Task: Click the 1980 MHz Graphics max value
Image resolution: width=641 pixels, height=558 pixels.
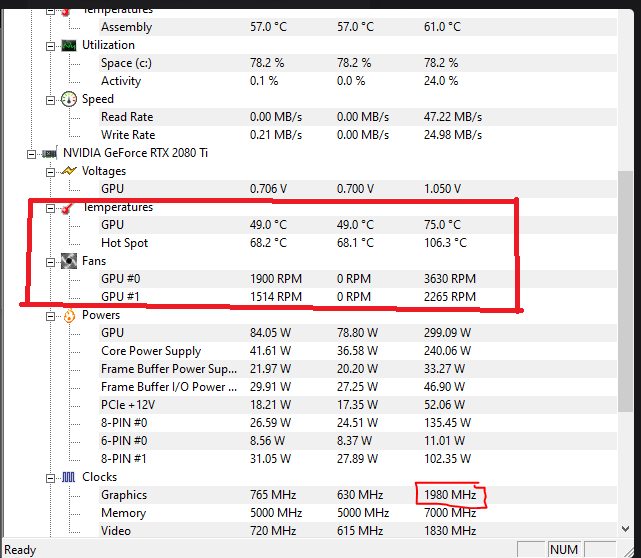Action: [450, 495]
